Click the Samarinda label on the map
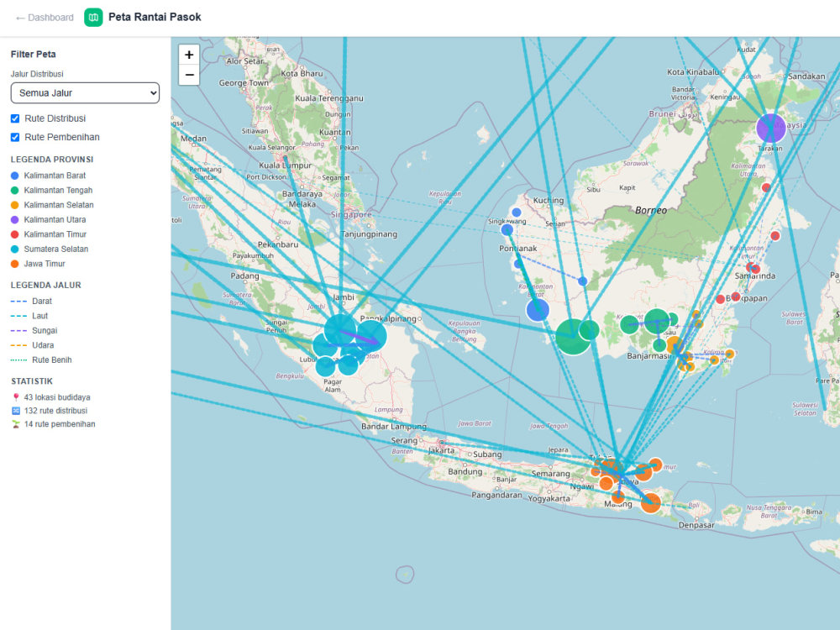Screen dimensions: 840x630 [x=755, y=276]
